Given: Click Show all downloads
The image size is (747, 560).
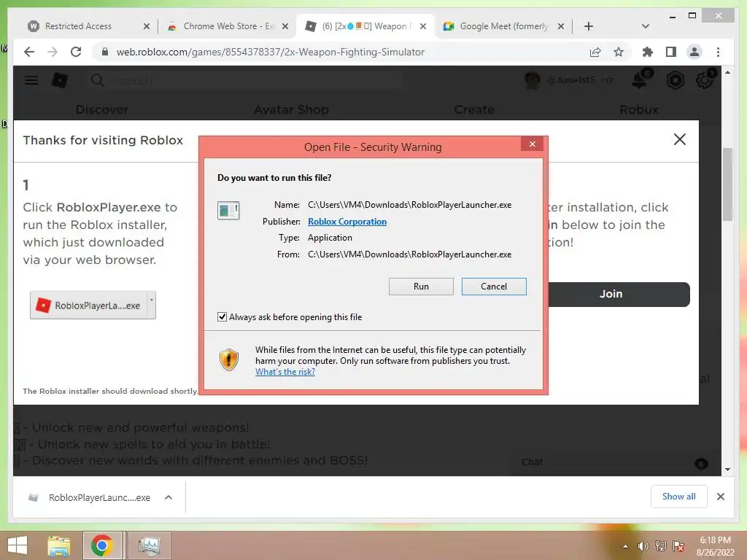Looking at the screenshot, I should [x=679, y=497].
